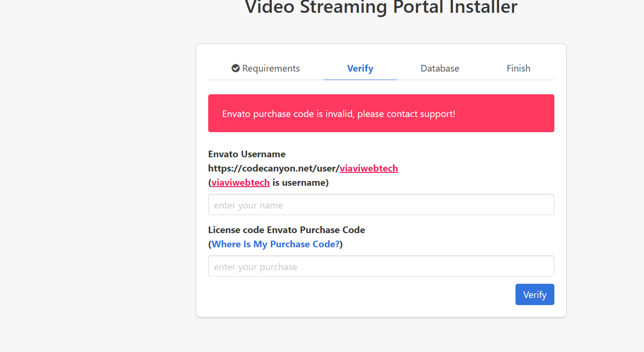Click the viaviwebtech link before 'is username'

[241, 182]
